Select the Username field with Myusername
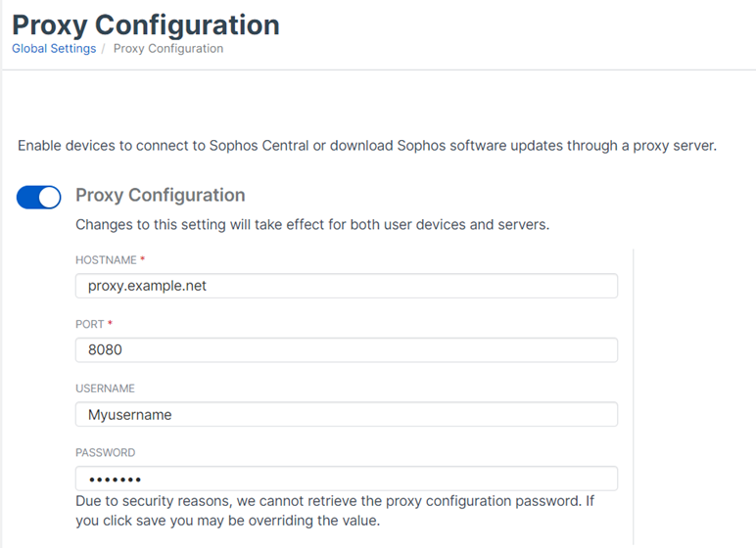The image size is (756, 548). point(346,415)
